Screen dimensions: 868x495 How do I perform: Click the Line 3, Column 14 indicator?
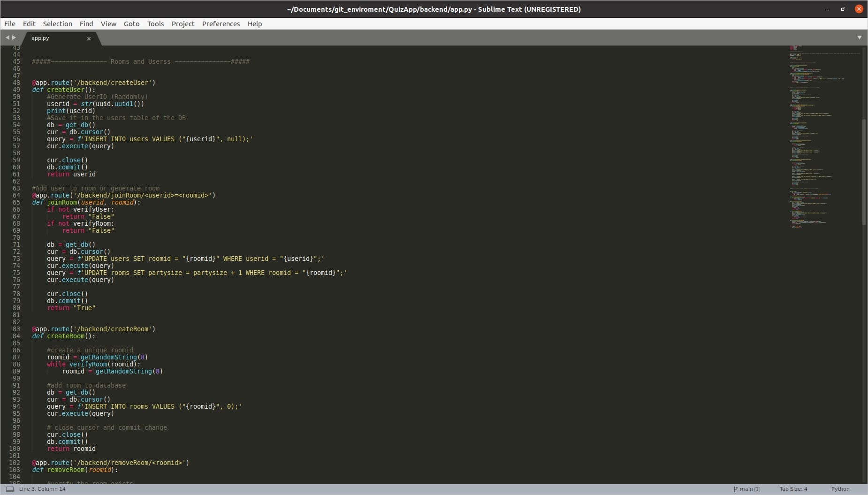point(42,489)
